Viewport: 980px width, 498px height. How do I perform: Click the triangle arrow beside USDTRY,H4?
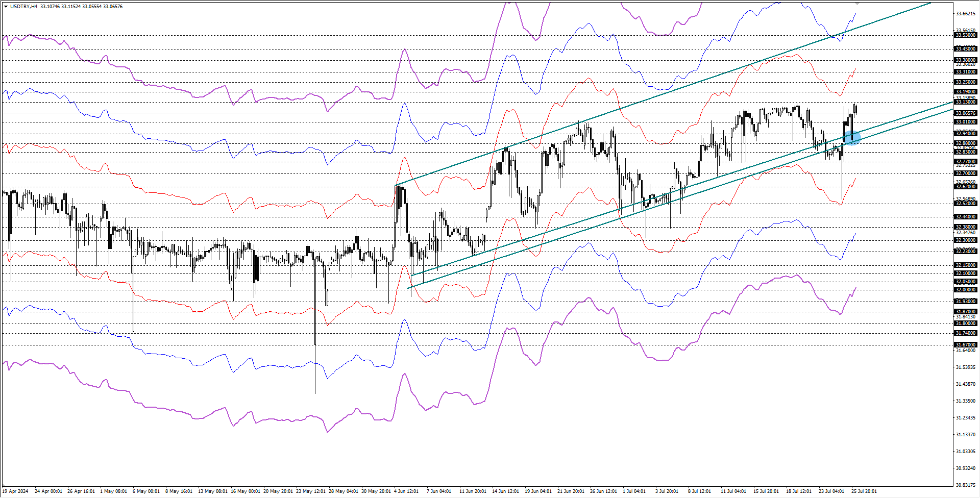(6, 7)
